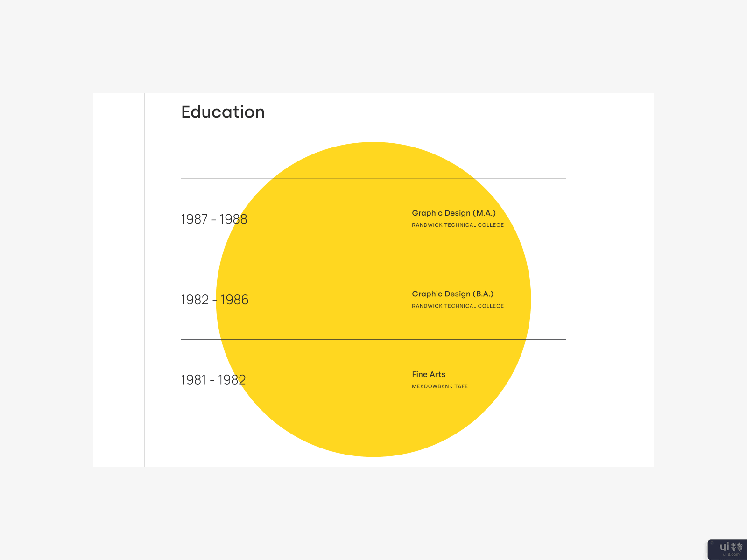This screenshot has width=747, height=560.
Task: Click the Graphic Design (B.A.) title
Action: [x=452, y=294]
